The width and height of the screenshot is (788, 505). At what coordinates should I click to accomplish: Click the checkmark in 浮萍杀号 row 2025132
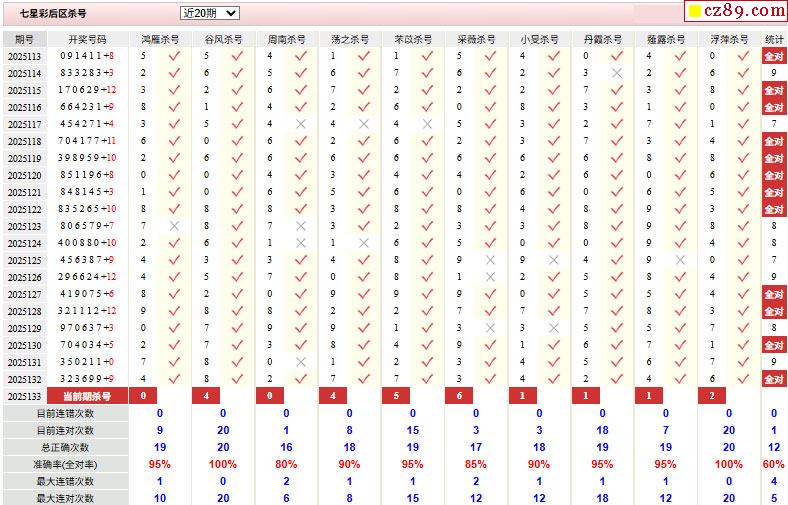[742, 379]
